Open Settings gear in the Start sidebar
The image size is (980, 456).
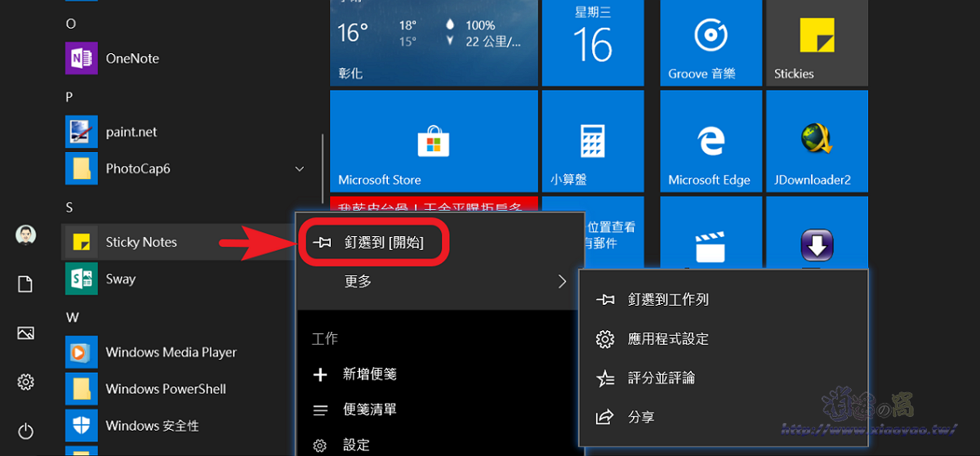[x=25, y=382]
